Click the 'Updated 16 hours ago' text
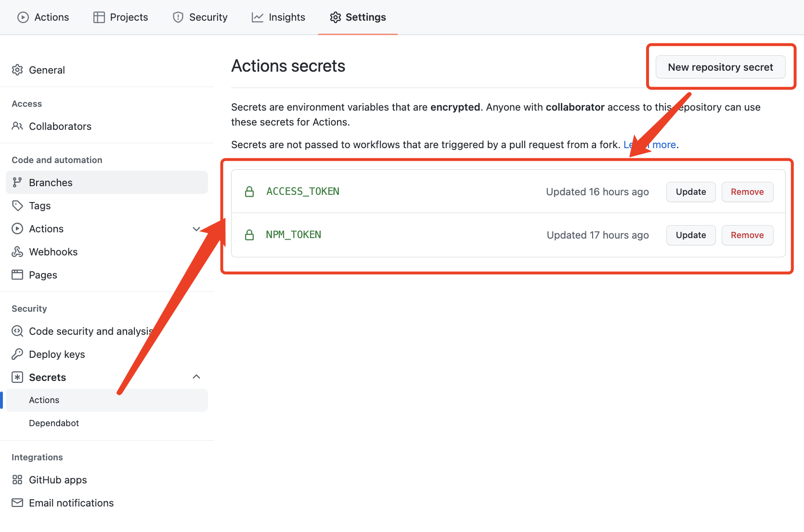This screenshot has width=804, height=532. coord(597,191)
